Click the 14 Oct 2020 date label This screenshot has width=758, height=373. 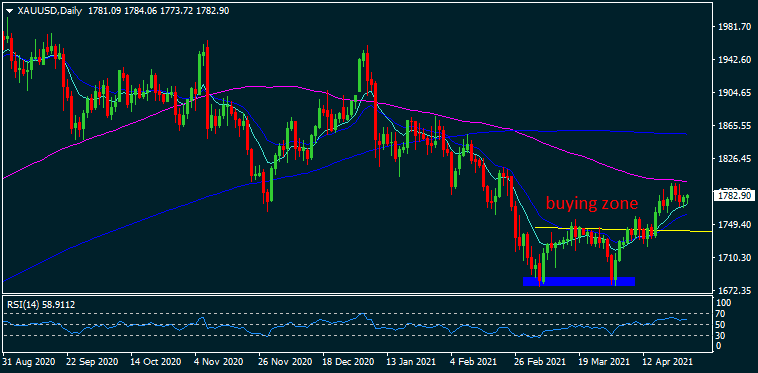pos(156,361)
